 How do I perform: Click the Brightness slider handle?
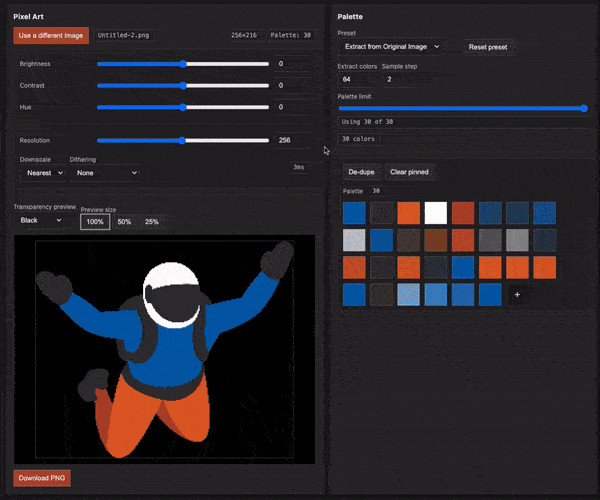[x=183, y=64]
